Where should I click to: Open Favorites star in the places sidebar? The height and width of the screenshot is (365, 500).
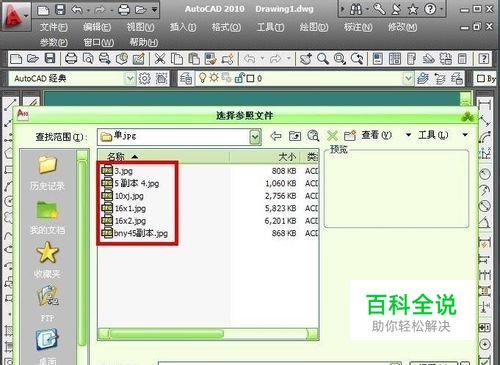47,260
